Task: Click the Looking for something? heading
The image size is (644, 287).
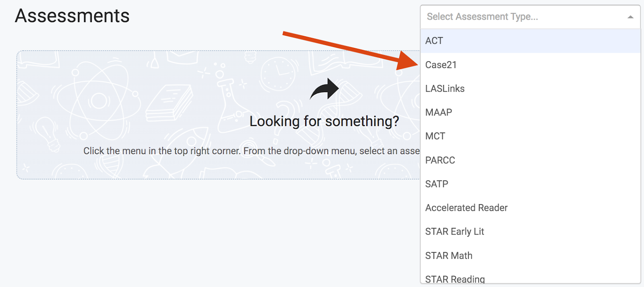Action: pos(324,121)
